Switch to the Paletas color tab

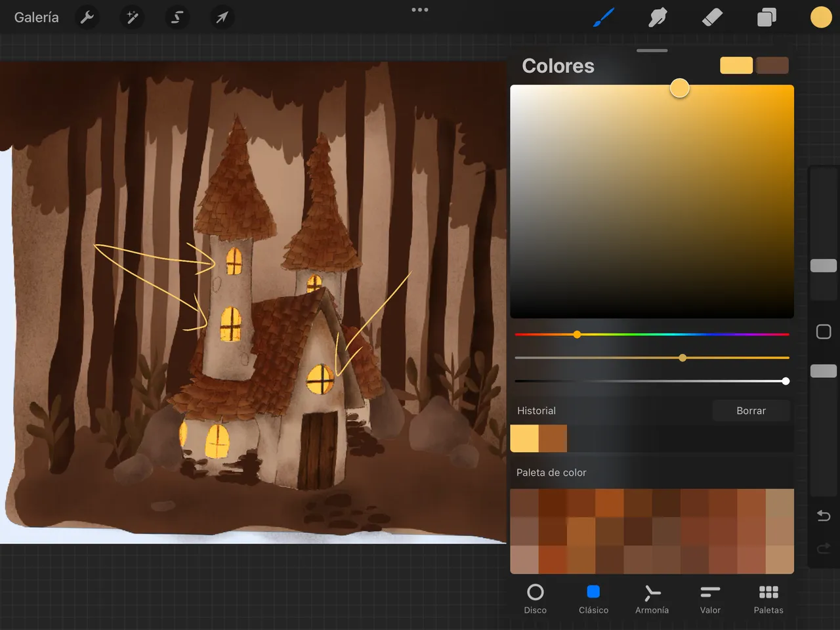pos(768,599)
